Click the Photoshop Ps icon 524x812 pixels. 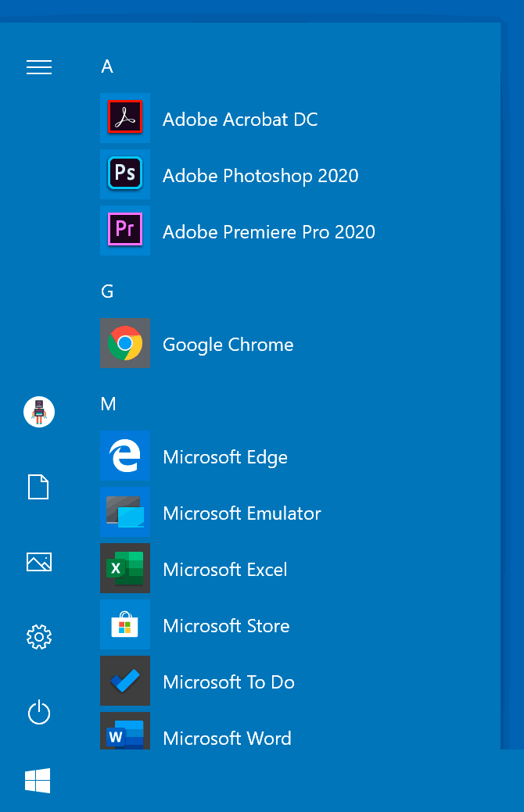point(125,174)
